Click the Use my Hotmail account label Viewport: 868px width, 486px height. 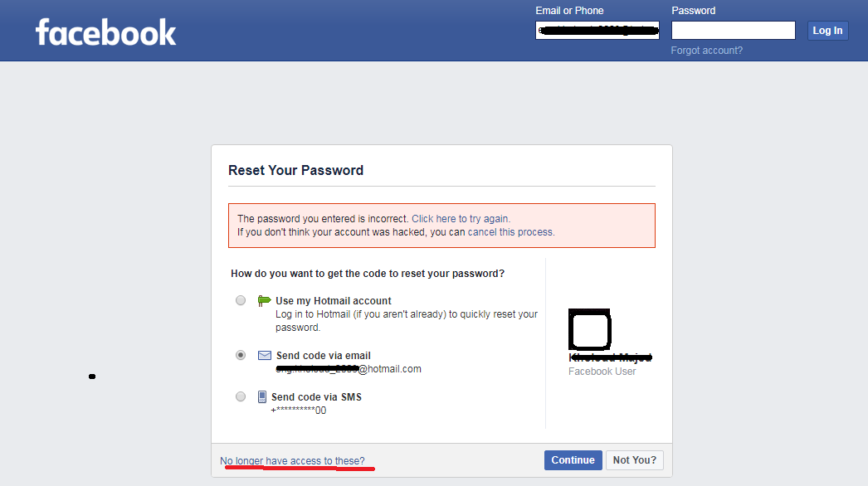pos(334,300)
